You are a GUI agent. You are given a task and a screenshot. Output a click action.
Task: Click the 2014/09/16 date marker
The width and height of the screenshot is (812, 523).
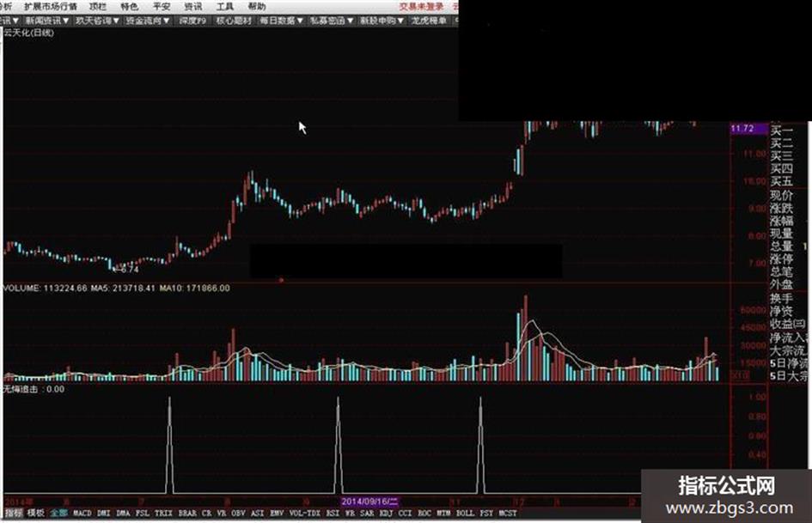[369, 502]
